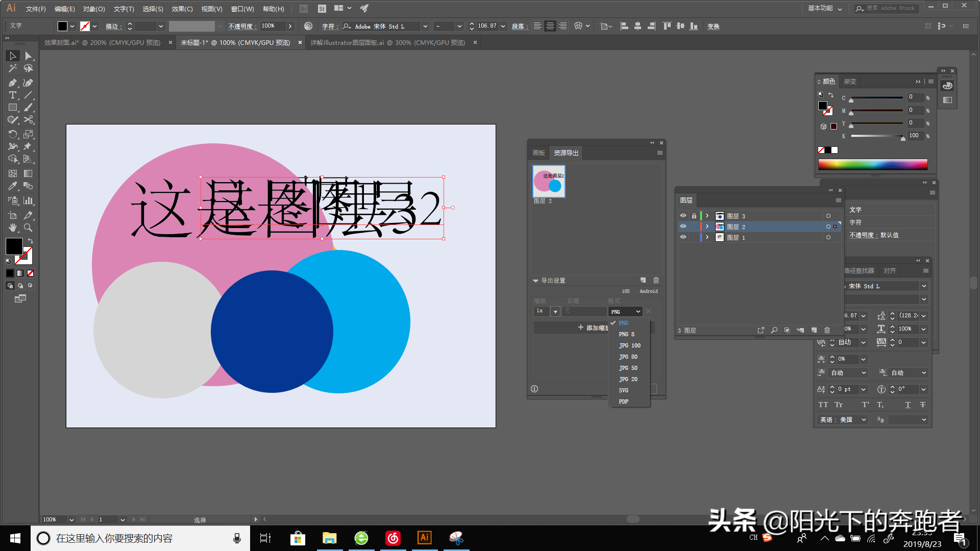
Task: Expand export format dropdown showing PNG
Action: pos(624,311)
